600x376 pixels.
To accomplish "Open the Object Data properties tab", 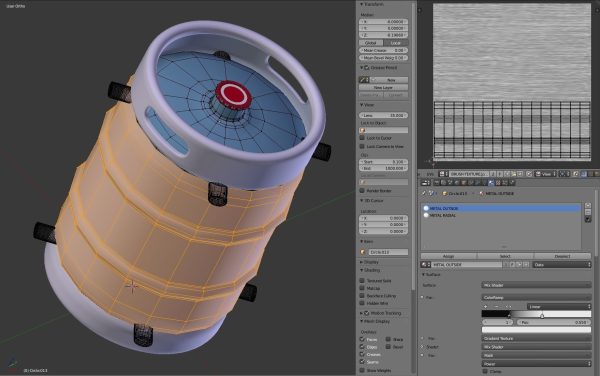I will point(484,183).
